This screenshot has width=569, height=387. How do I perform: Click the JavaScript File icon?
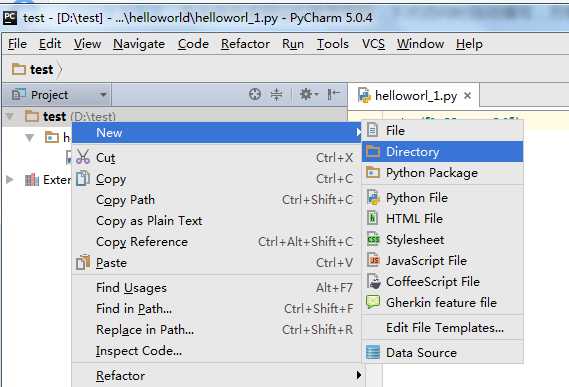[x=373, y=260]
